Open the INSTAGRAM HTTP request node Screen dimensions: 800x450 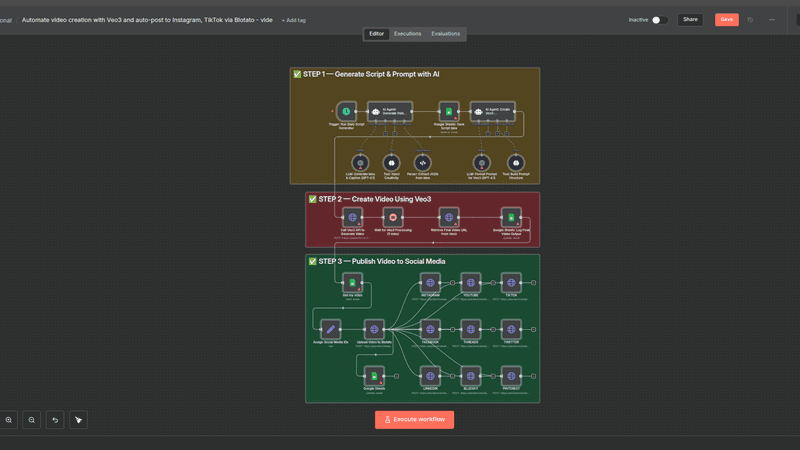(430, 283)
